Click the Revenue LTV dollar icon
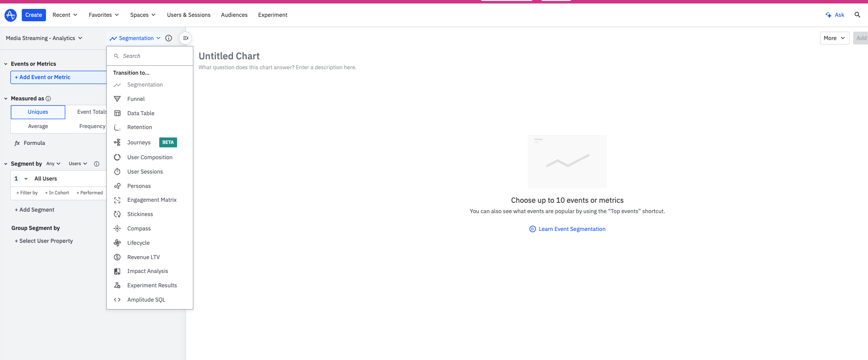This screenshot has width=868, height=360. (x=117, y=257)
